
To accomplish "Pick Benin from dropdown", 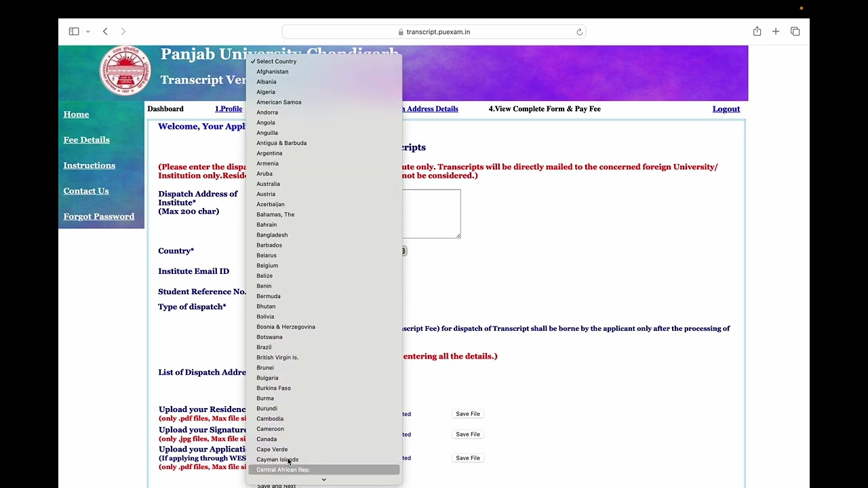I will coord(323,286).
